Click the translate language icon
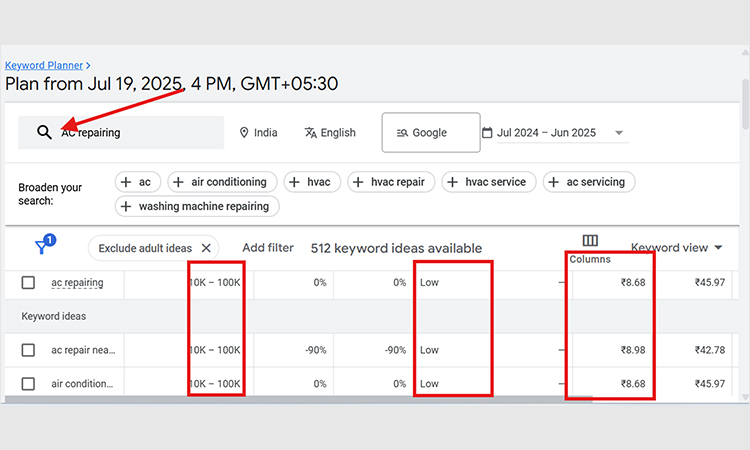The height and width of the screenshot is (450, 750). (x=311, y=132)
